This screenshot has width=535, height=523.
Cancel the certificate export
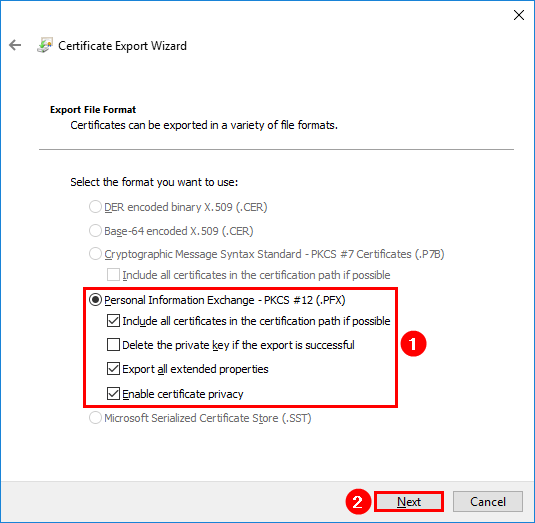tap(488, 502)
